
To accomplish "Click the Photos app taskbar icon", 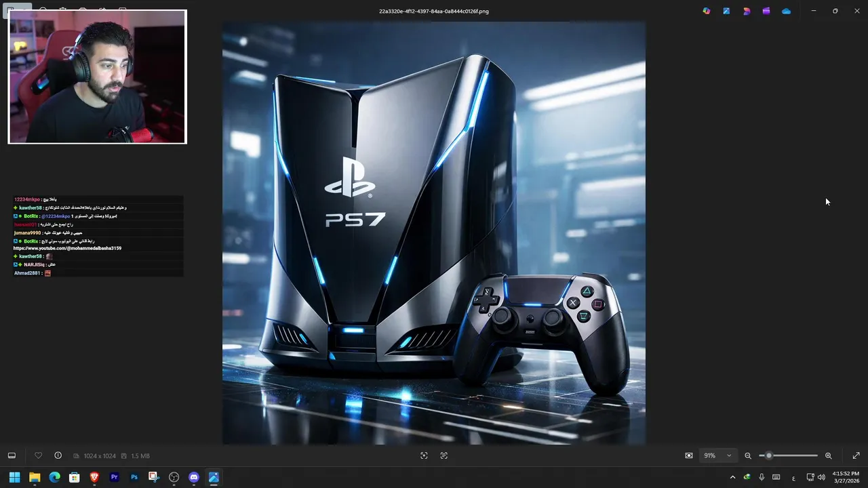I will [214, 477].
